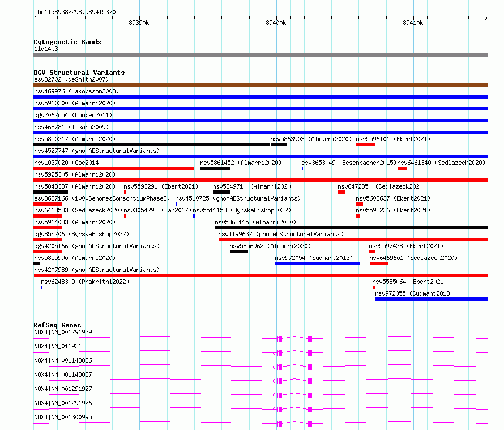Click nsv5850217 (Almarri2020) label

click(75, 139)
